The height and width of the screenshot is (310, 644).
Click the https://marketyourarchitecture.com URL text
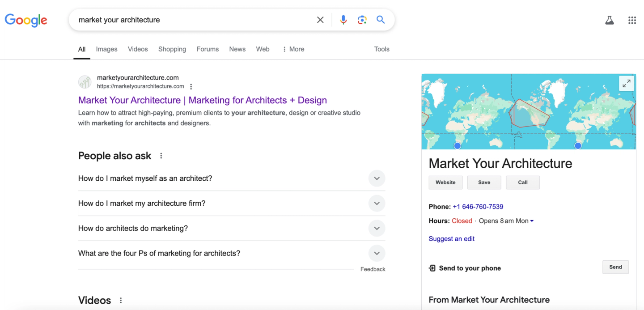coord(140,86)
